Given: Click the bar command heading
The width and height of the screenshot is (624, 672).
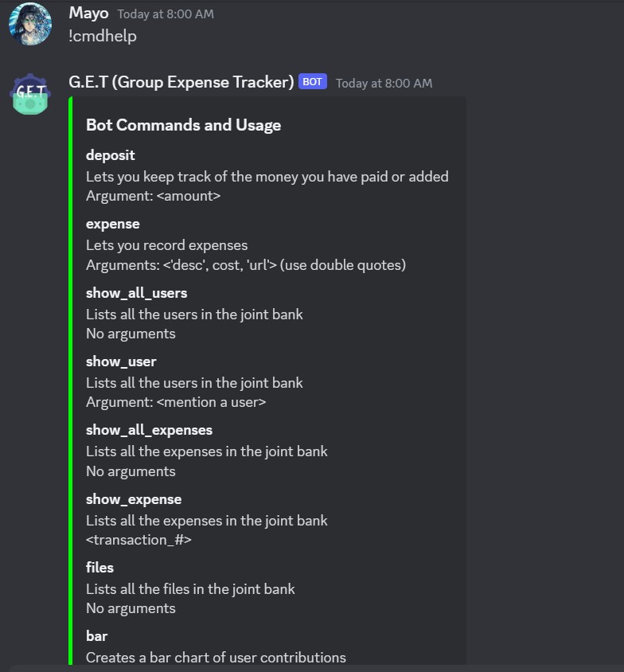Looking at the screenshot, I should click(96, 636).
